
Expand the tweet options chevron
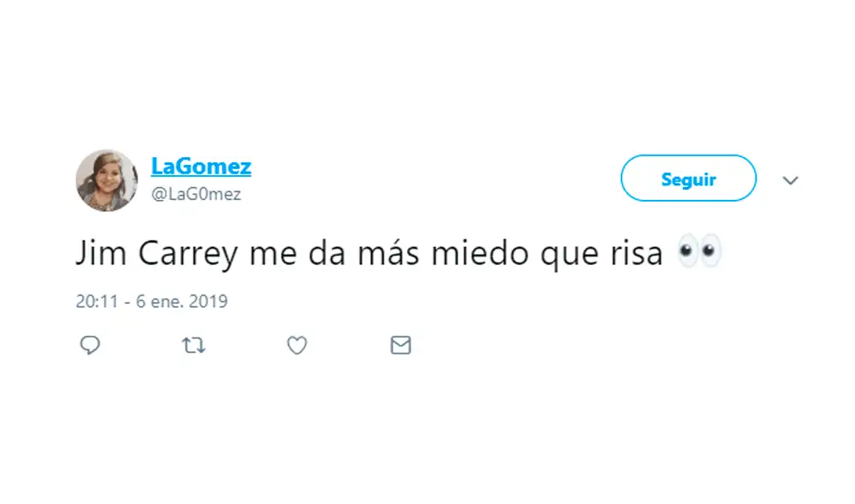point(791,180)
